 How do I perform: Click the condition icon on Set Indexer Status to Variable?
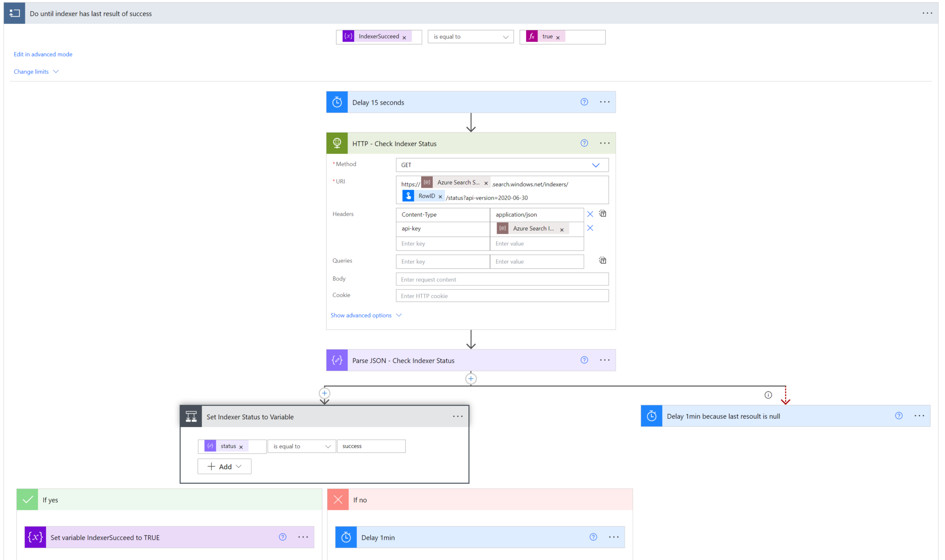click(x=191, y=416)
